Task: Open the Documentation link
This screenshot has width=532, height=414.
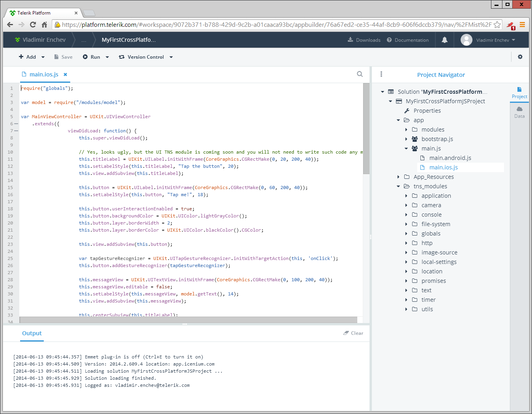Action: (408, 40)
